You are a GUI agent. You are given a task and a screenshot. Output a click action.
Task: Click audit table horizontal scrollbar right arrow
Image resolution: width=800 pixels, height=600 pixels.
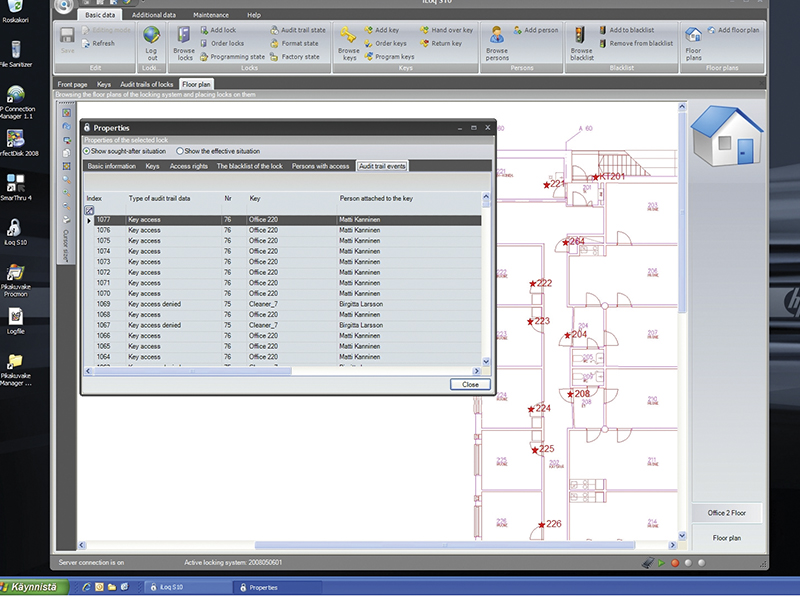click(477, 371)
